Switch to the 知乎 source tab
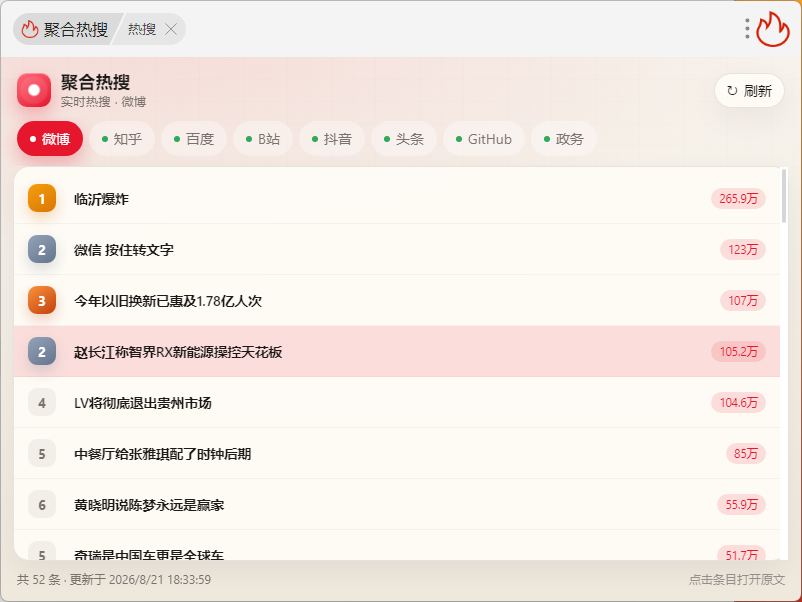 click(x=122, y=139)
